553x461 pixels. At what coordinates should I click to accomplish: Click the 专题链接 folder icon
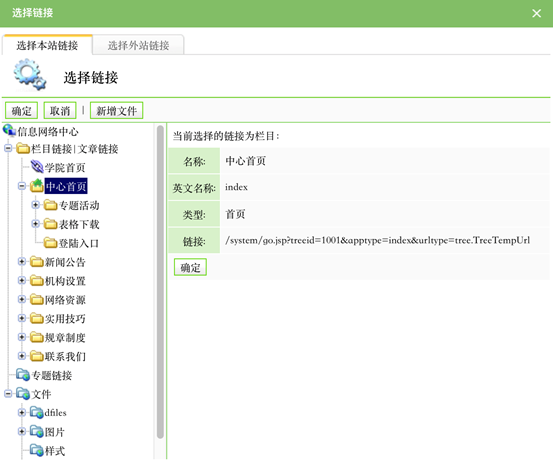pos(23,375)
